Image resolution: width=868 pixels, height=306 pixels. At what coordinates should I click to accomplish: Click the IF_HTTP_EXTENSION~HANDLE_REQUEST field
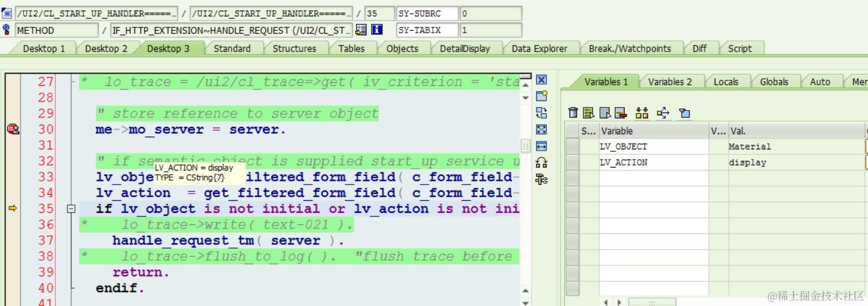(x=231, y=30)
